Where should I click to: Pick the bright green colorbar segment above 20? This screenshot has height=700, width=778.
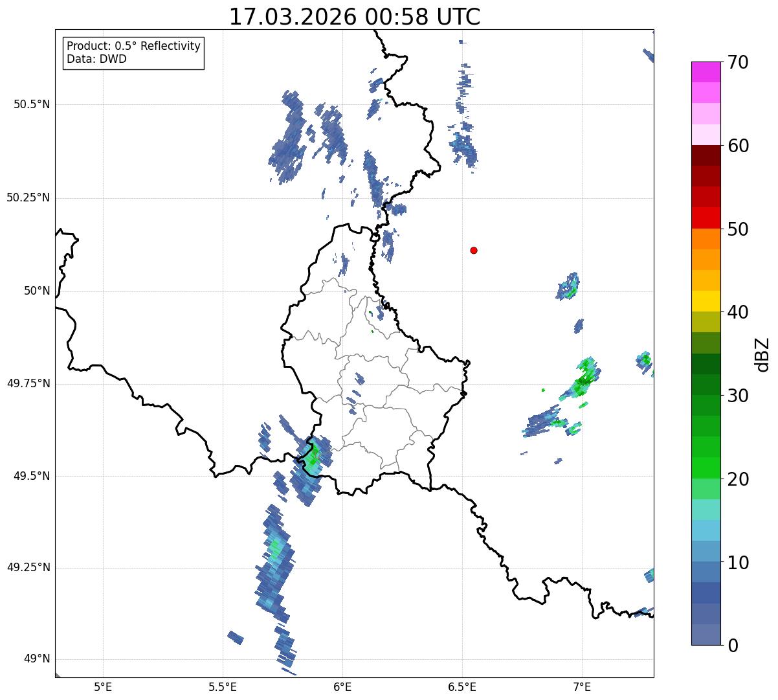coord(706,468)
